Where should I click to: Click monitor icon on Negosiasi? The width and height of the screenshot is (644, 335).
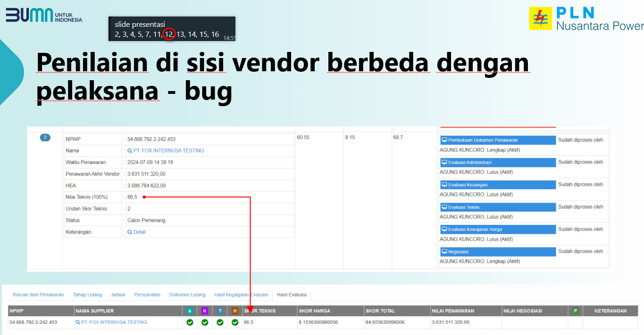444,252
